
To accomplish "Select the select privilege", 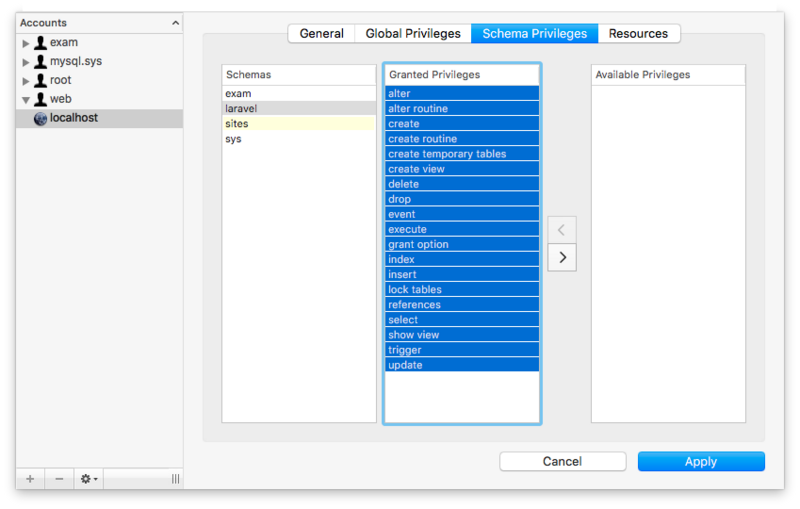I will (x=462, y=320).
